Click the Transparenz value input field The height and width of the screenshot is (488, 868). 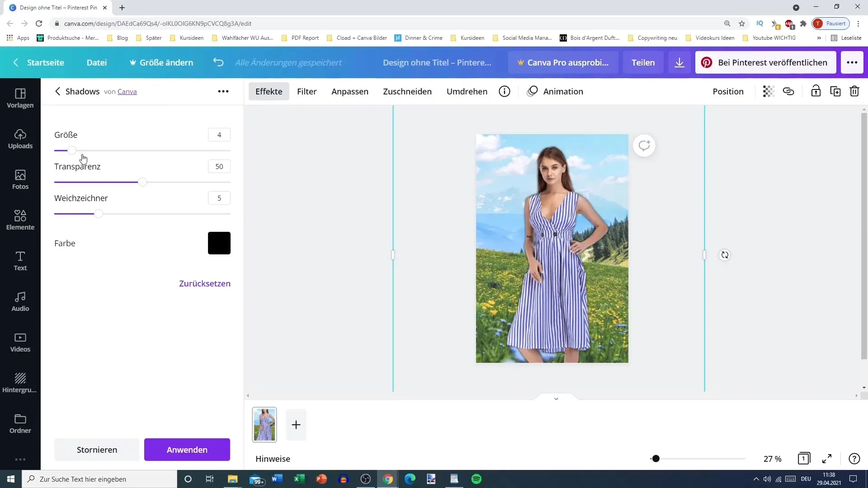[x=219, y=166]
